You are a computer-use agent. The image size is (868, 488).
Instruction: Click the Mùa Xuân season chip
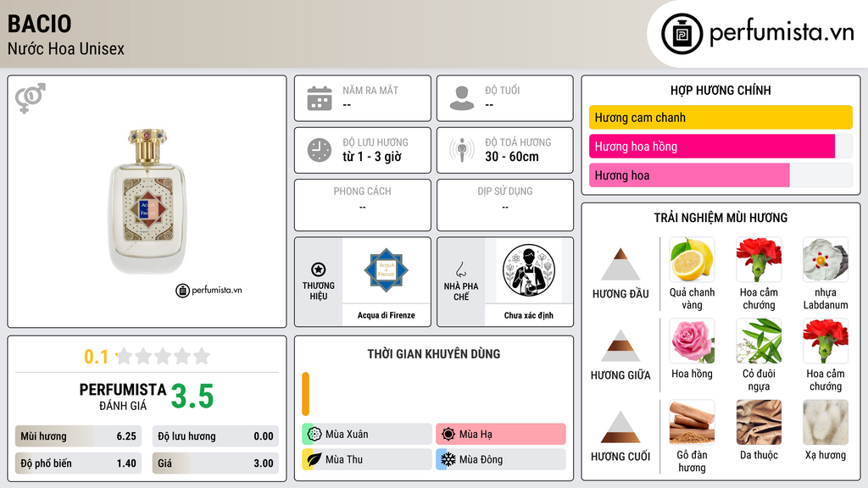click(x=367, y=435)
